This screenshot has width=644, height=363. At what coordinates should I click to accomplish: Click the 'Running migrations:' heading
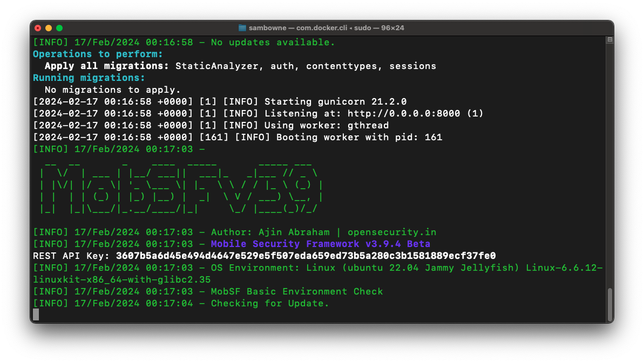[89, 78]
